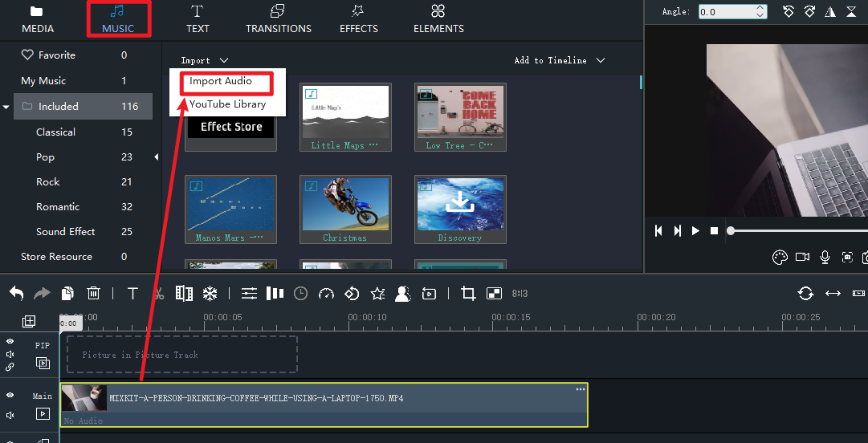The image size is (868, 443).
Task: Play the preview video
Action: [696, 230]
